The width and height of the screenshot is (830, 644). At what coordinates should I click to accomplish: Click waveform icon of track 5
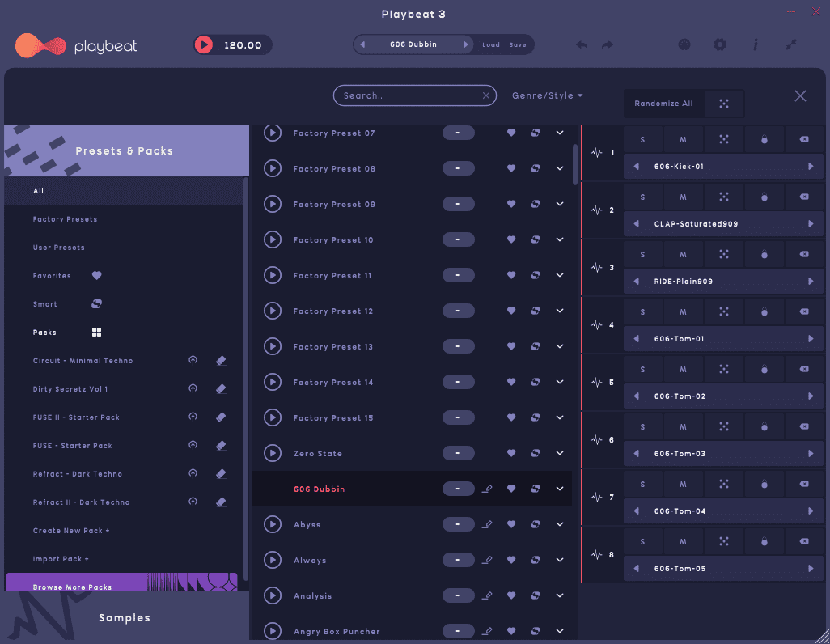click(x=596, y=383)
